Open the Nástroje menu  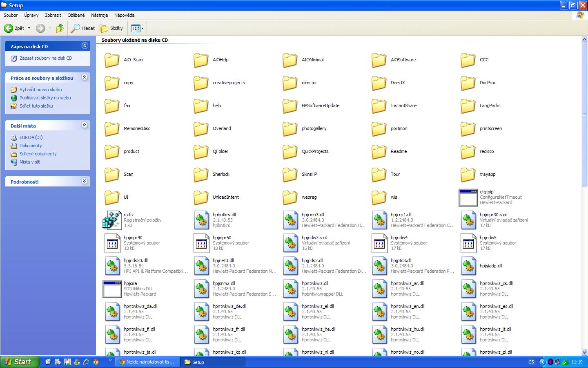click(99, 15)
